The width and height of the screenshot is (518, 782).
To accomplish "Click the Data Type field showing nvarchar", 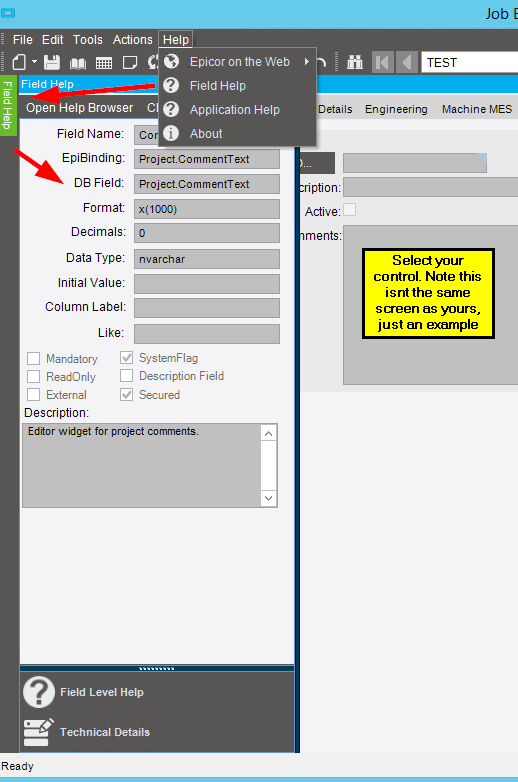I will coord(207,259).
